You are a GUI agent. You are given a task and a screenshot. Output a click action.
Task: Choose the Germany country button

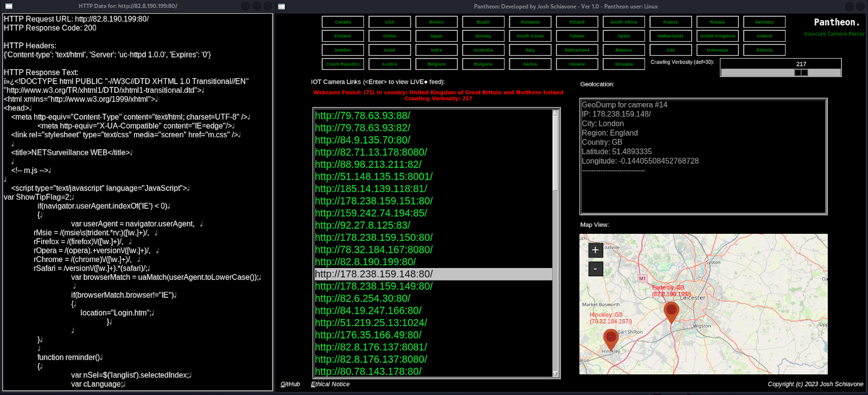click(x=764, y=22)
